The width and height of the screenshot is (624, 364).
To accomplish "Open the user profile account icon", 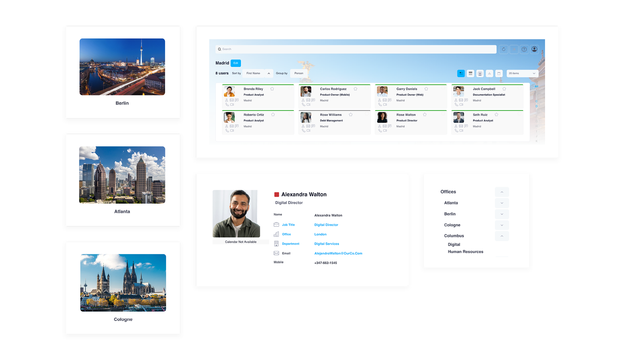I will tap(534, 49).
